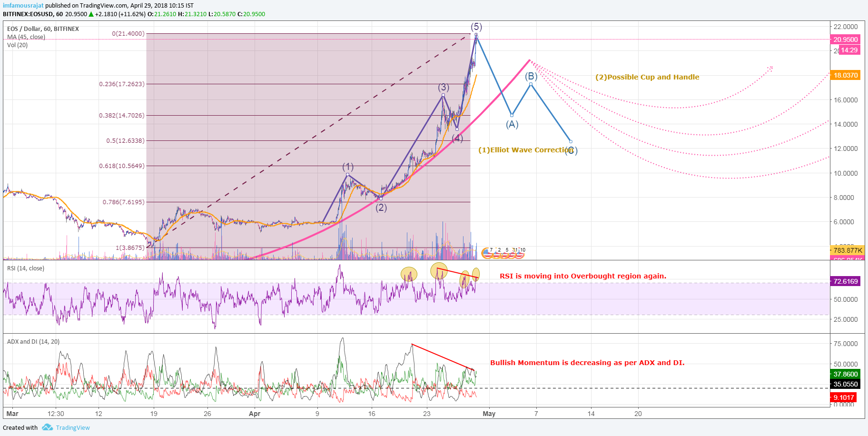The image size is (868, 436).
Task: Click the 22.0000 price axis label
Action: point(846,27)
